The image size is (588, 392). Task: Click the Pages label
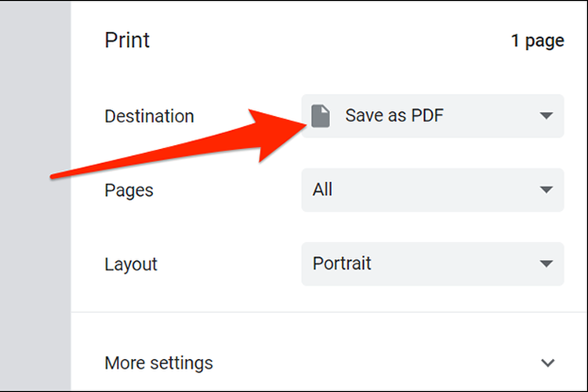(129, 190)
